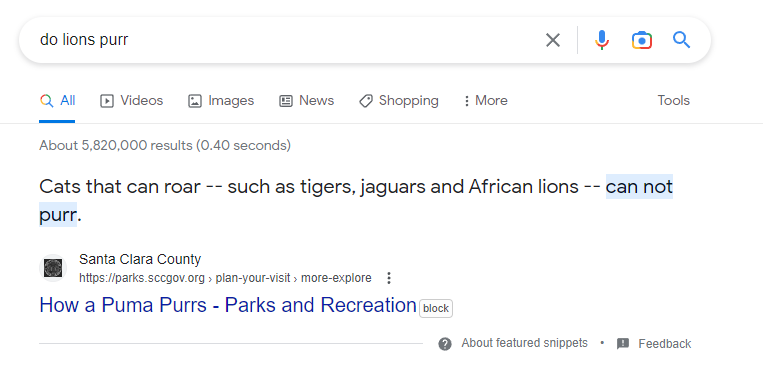Open the three-dot menu beside the Santa Clara result URL
The height and width of the screenshot is (382, 763).
(388, 278)
